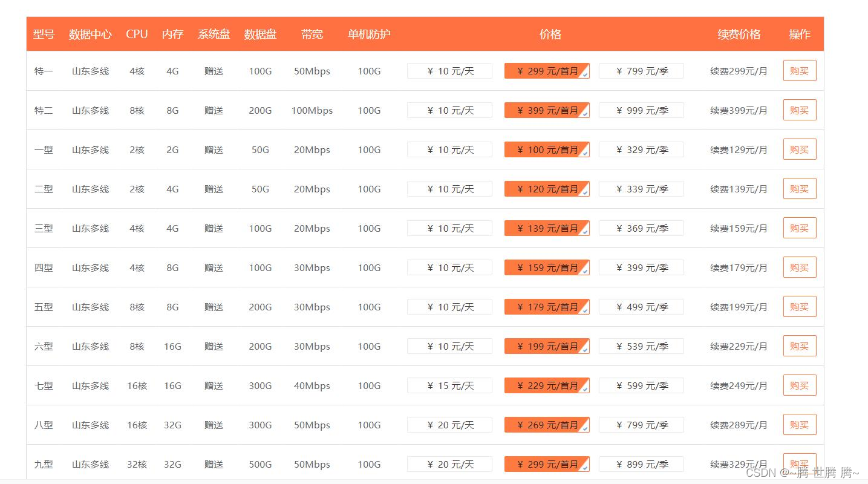
Task: Click the 500G data disk cell
Action: point(260,464)
